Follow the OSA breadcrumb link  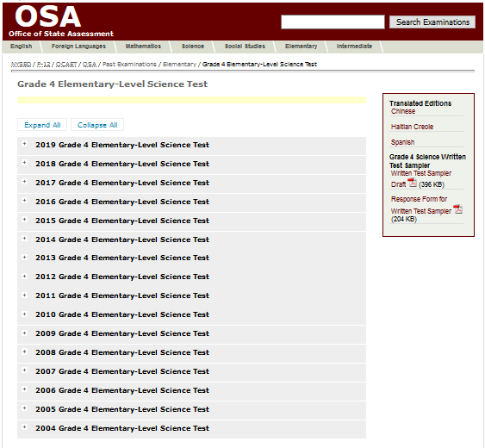coord(90,65)
